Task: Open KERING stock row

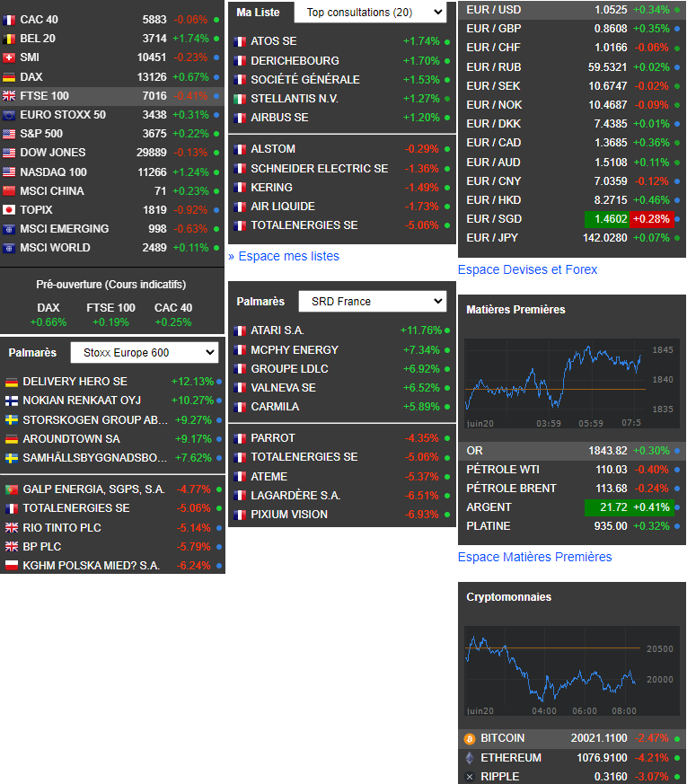Action: [342, 188]
